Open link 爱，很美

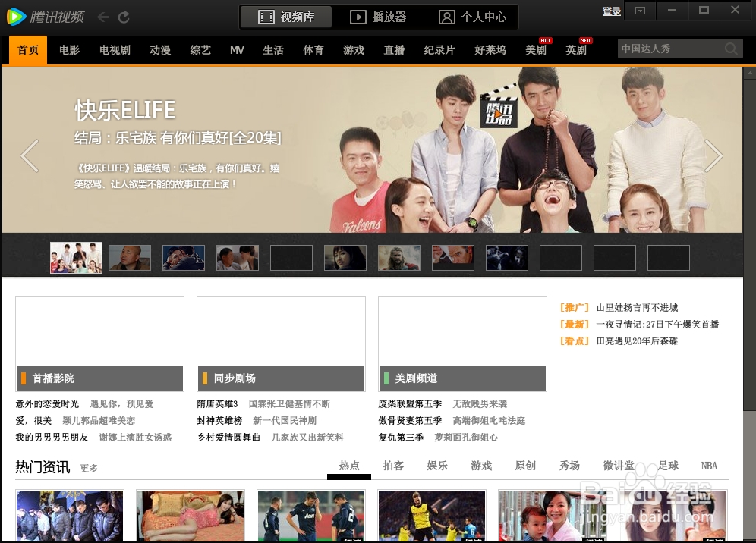(x=33, y=421)
